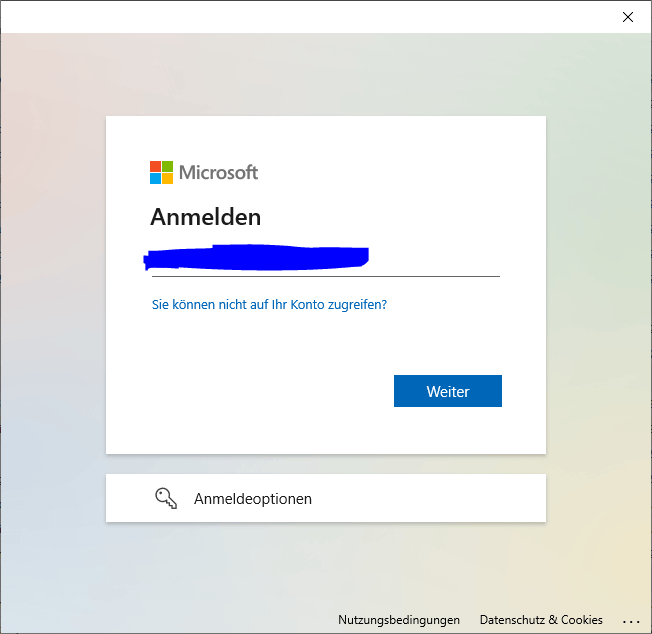Click the red square of Microsoft logo
This screenshot has height=634, width=652.
pyautogui.click(x=156, y=167)
